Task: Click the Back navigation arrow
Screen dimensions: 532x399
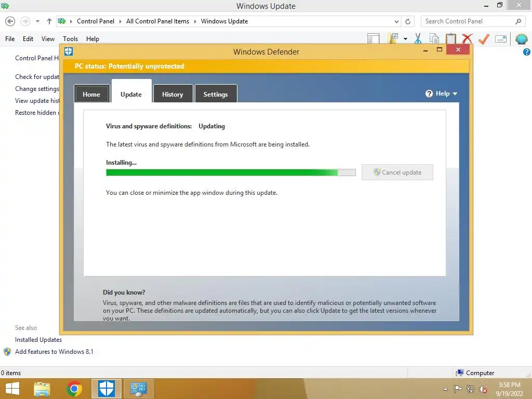Action: (10, 21)
